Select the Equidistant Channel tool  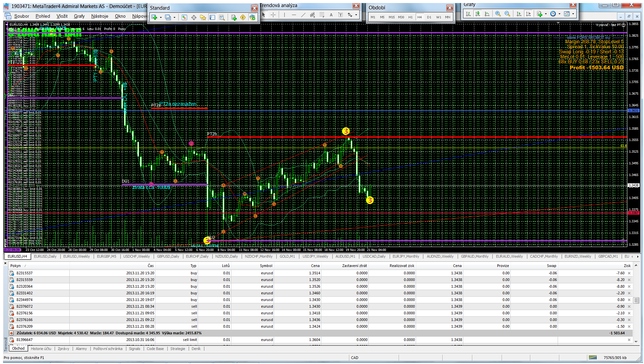[x=312, y=15]
